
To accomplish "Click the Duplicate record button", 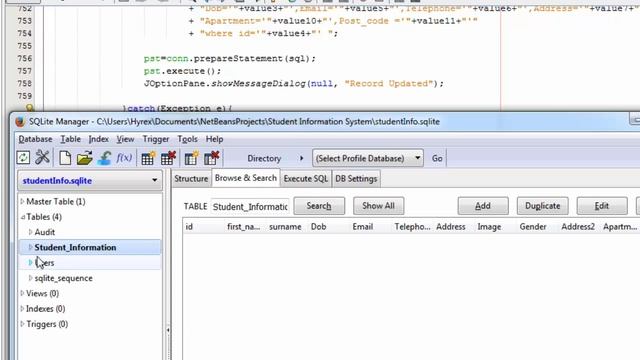I will 542,206.
